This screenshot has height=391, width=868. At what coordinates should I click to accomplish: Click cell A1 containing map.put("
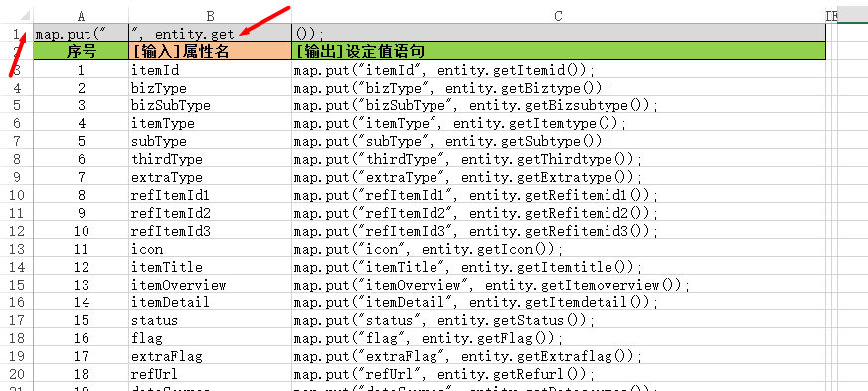click(x=81, y=34)
